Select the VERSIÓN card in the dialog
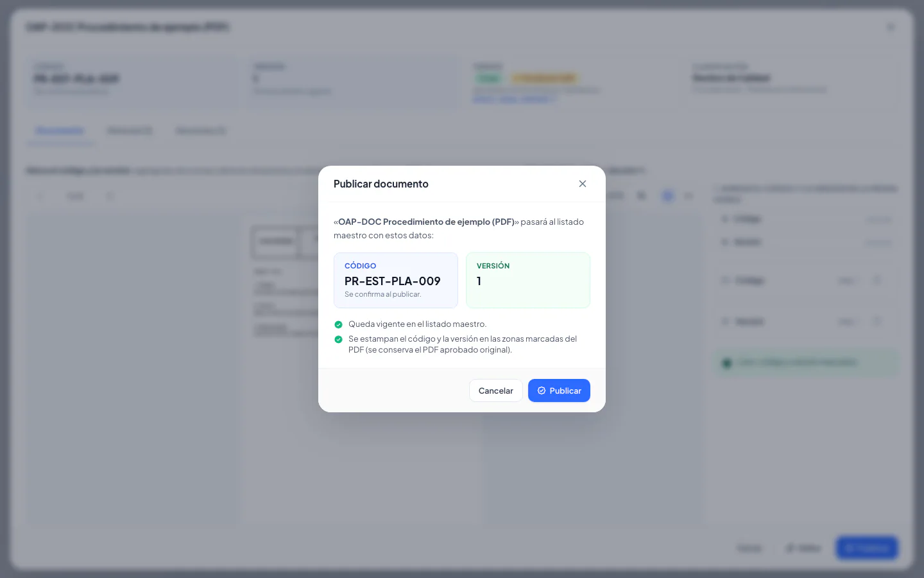 point(528,280)
